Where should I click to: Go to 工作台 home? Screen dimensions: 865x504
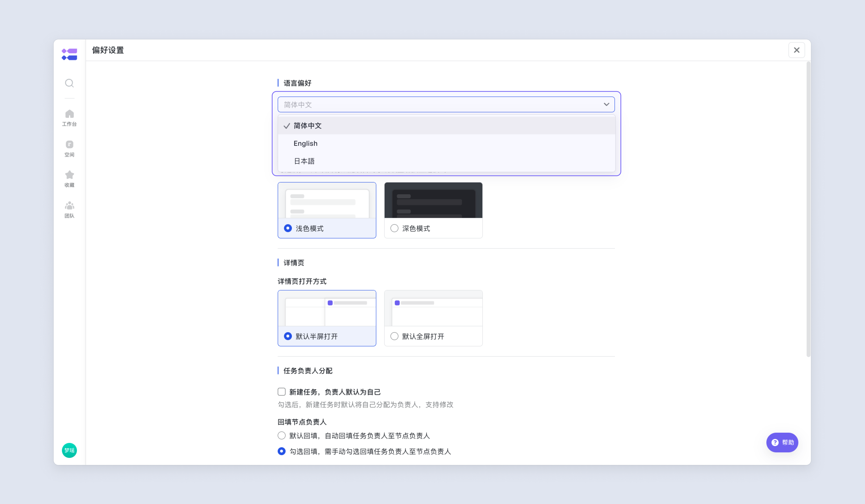[69, 118]
